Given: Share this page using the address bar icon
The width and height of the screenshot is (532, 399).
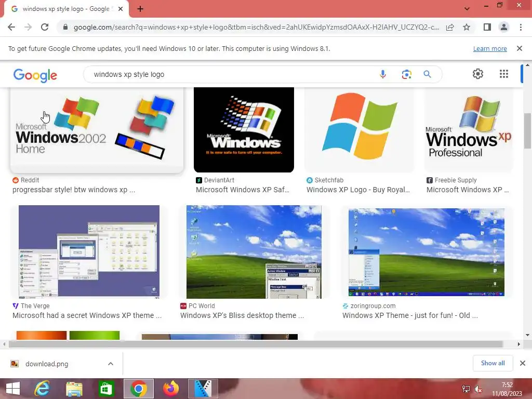Looking at the screenshot, I should [x=450, y=27].
